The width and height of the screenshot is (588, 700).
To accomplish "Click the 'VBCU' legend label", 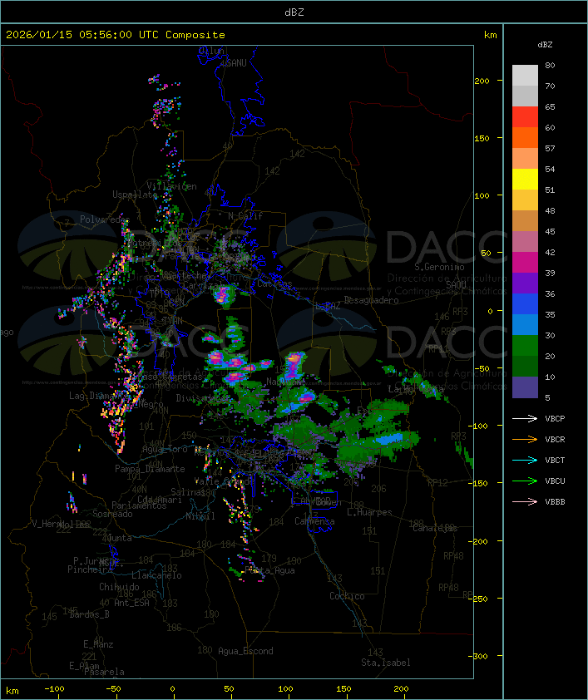I will [x=555, y=481].
